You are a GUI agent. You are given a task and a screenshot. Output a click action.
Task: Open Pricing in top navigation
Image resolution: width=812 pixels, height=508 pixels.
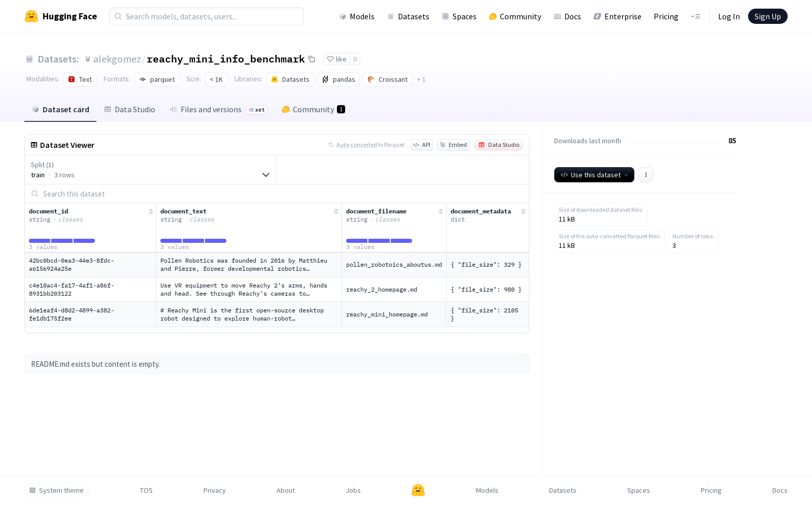click(666, 16)
